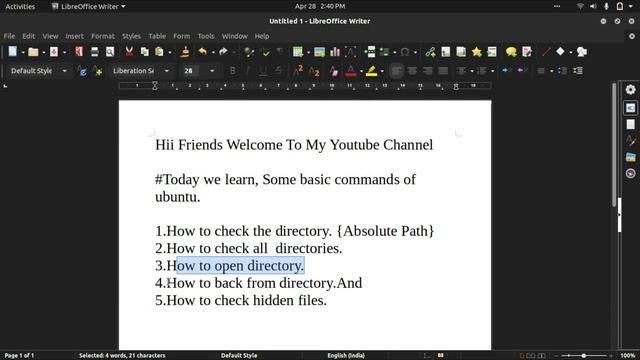Screen dimensions: 640x360
Task: Open the Apr 28 clock calendar
Action: coord(320,7)
